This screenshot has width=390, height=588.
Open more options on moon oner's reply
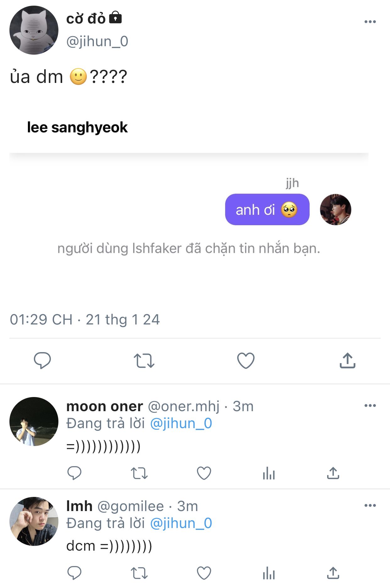pyautogui.click(x=370, y=406)
